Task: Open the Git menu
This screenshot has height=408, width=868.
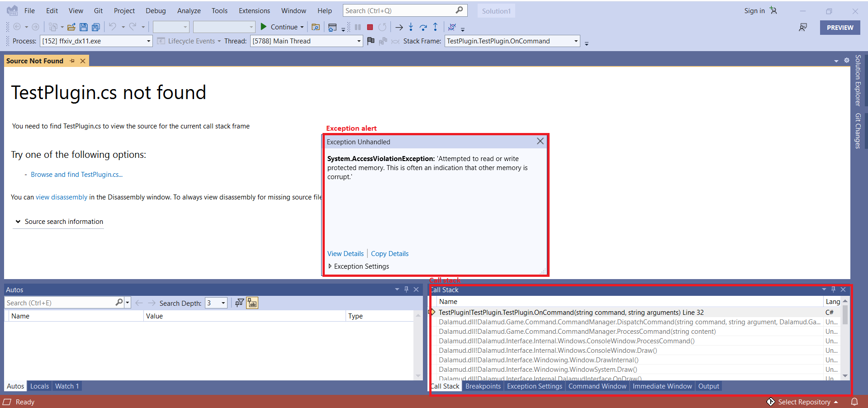Action: tap(98, 11)
